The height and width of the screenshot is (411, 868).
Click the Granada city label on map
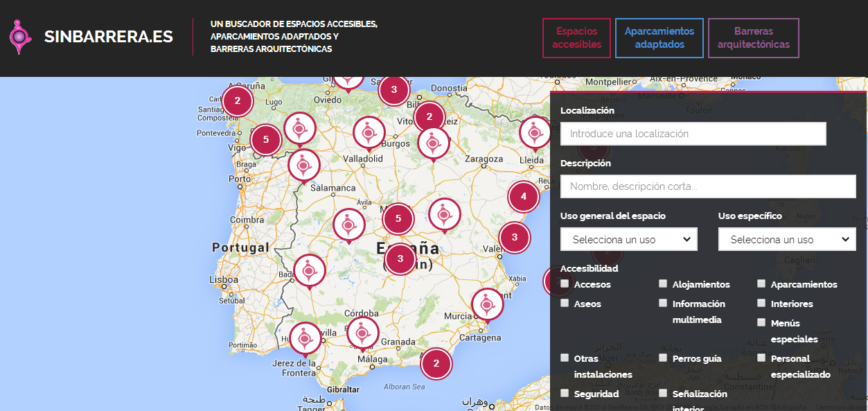click(398, 342)
